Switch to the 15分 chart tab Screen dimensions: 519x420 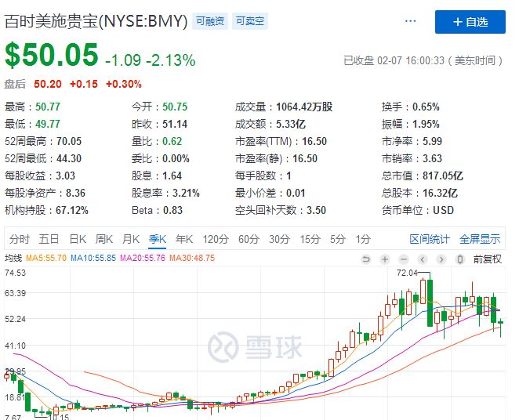click(x=310, y=239)
